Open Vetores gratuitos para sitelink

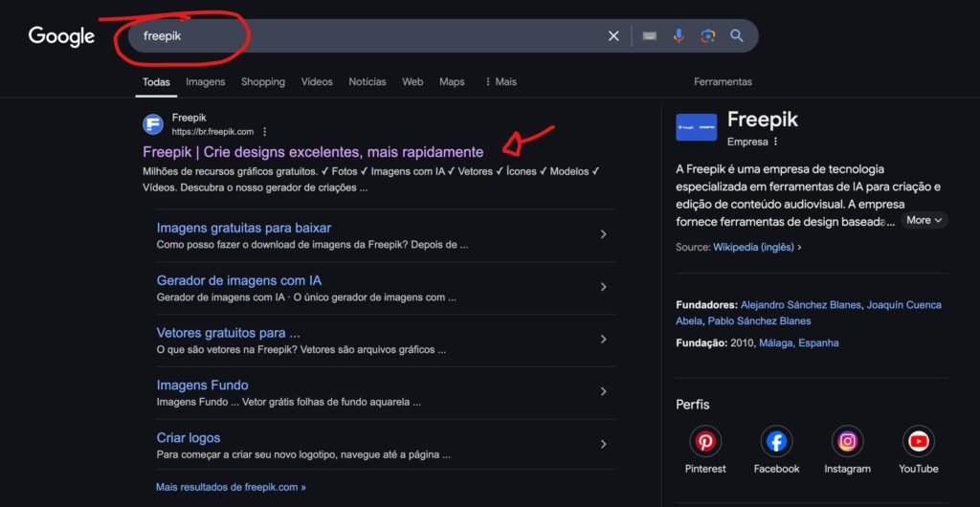point(228,333)
